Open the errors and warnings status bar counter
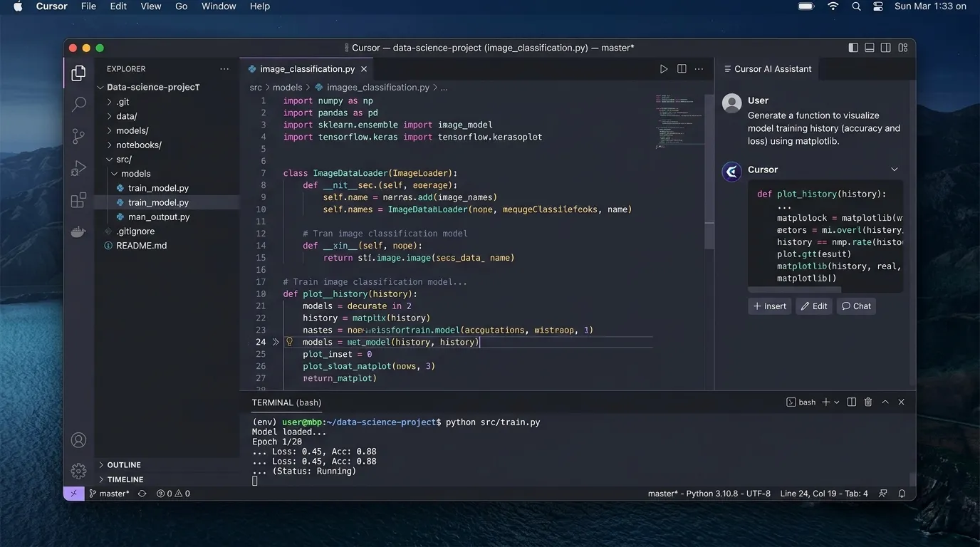The height and width of the screenshot is (547, 980). click(173, 494)
